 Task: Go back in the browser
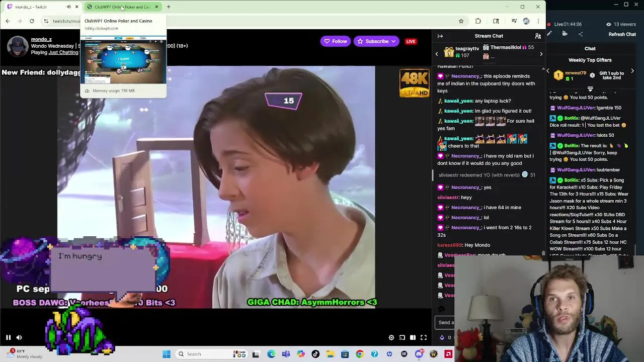[8, 21]
